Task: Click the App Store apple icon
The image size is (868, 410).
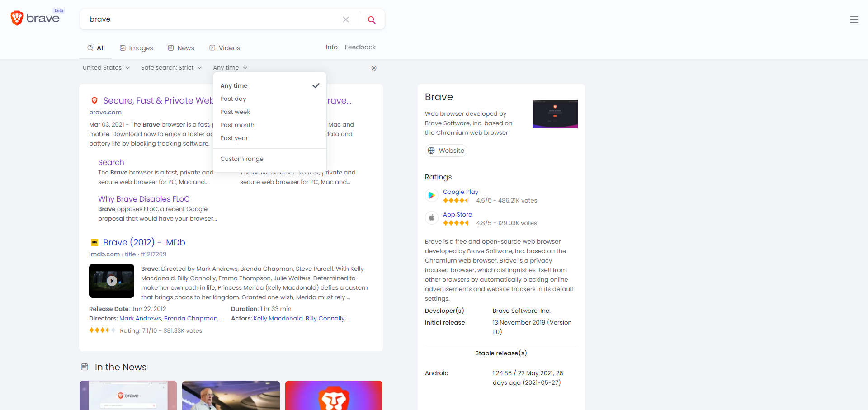Action: (x=432, y=218)
